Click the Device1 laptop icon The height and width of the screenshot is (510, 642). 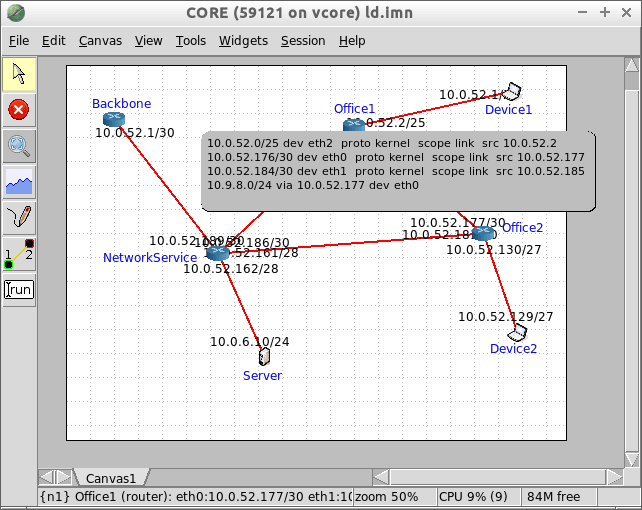[512, 91]
